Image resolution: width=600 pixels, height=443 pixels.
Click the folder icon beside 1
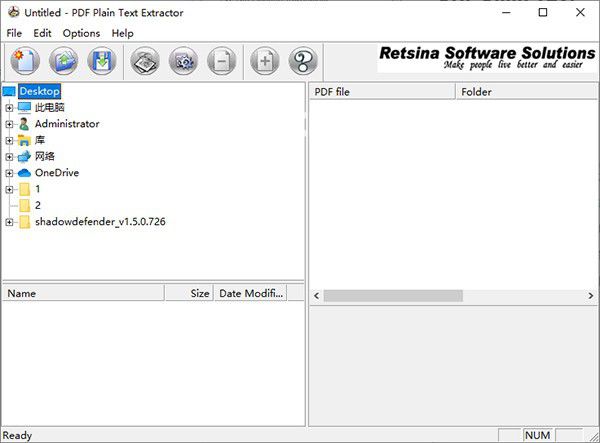(x=24, y=189)
